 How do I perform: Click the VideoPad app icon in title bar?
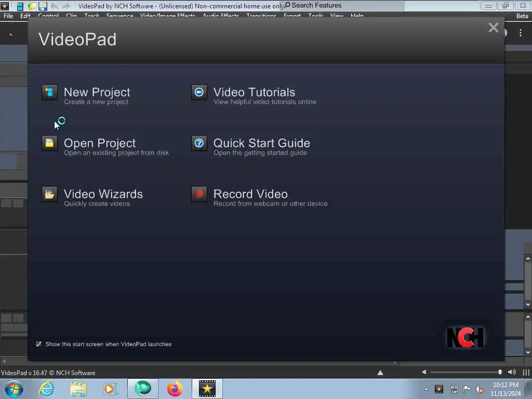5,6
